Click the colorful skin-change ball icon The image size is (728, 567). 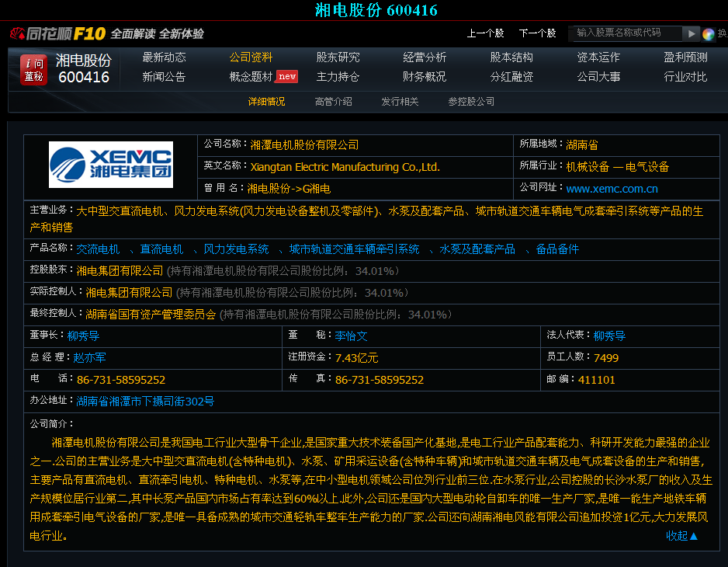[x=709, y=33]
